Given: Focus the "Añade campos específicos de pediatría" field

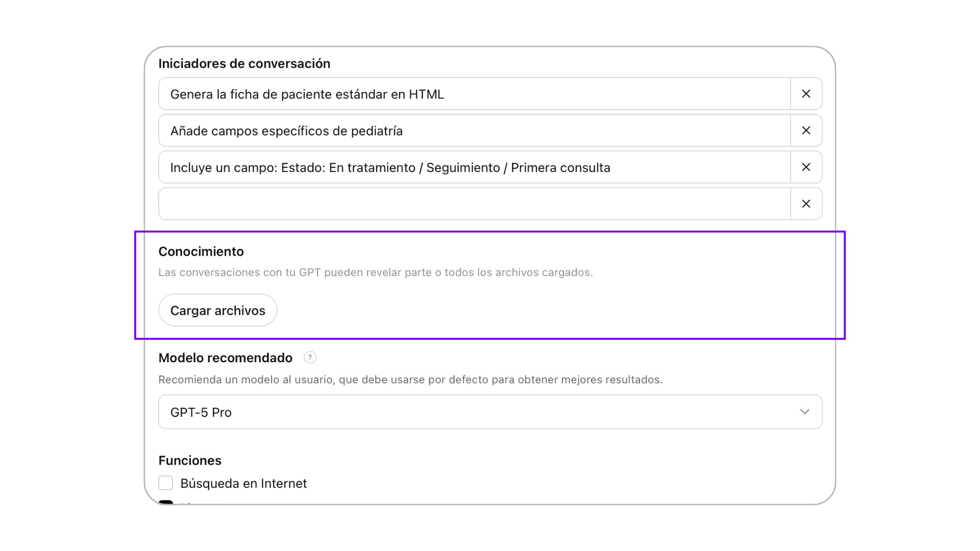Looking at the screenshot, I should click(475, 131).
